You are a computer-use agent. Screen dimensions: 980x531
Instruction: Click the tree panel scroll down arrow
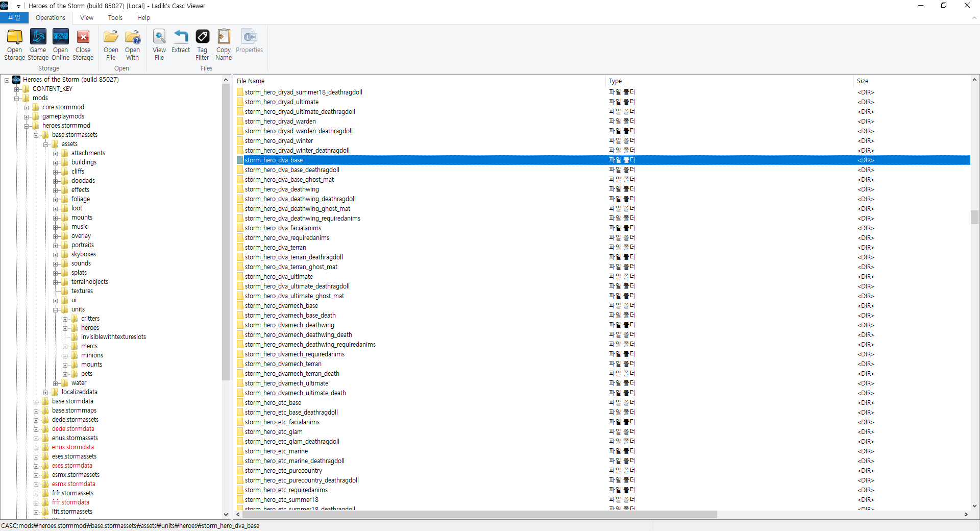[x=226, y=515]
